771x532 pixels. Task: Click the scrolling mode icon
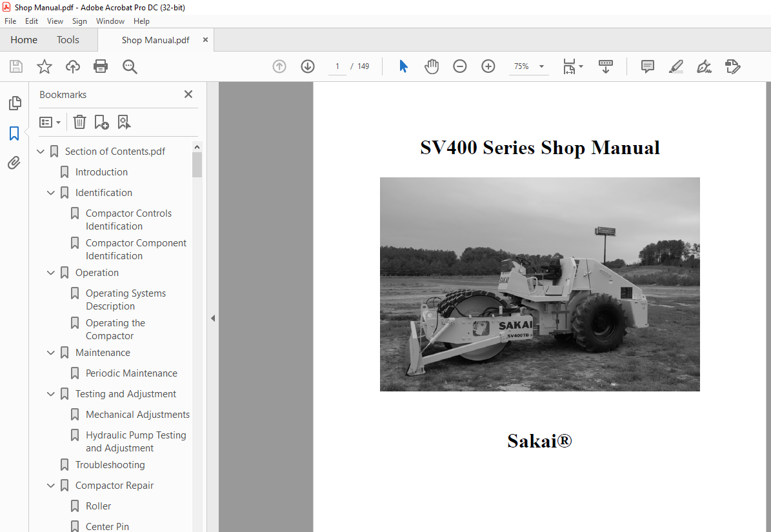[x=606, y=66]
